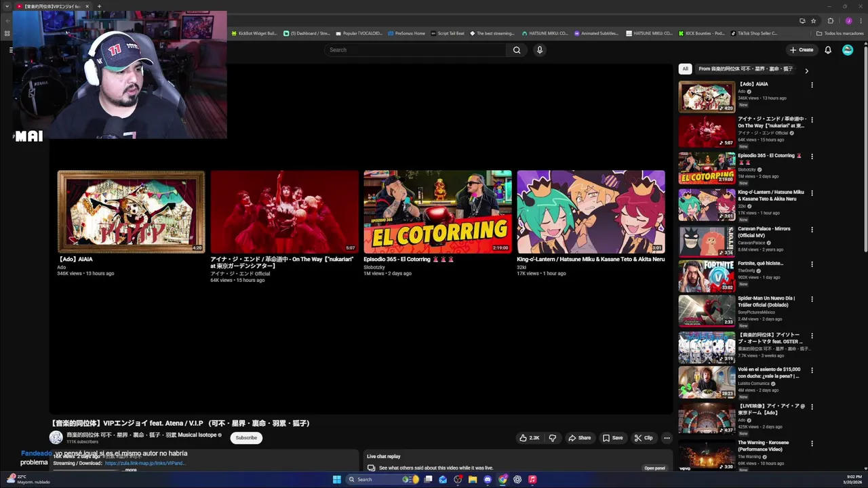Image resolution: width=868 pixels, height=488 pixels.
Task: Open options menu for Spider-Man trailer
Action: click(x=812, y=299)
